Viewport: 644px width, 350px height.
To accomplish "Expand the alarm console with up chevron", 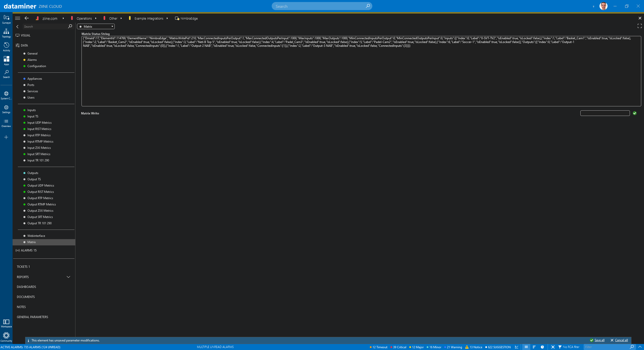I will pyautogui.click(x=640, y=347).
